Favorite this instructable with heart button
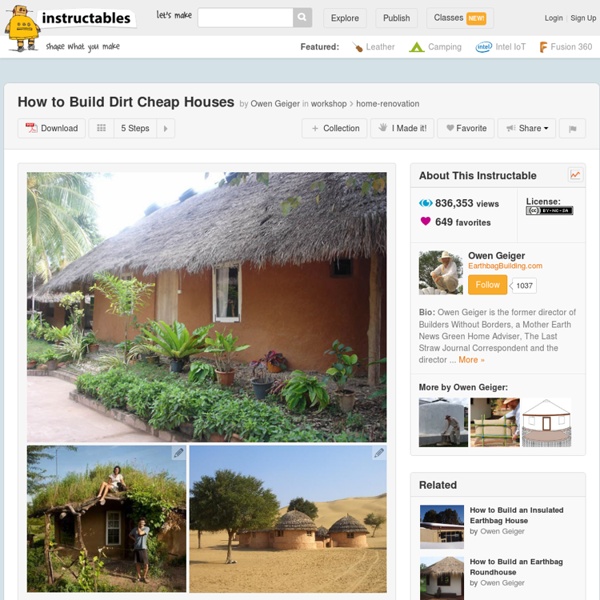The height and width of the screenshot is (600, 600). pyautogui.click(x=466, y=129)
